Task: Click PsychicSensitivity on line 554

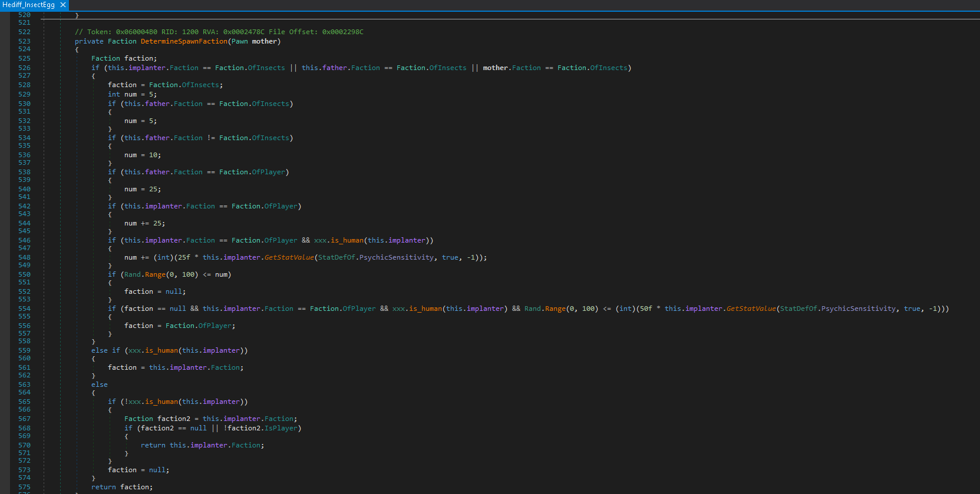Action: [x=859, y=309]
